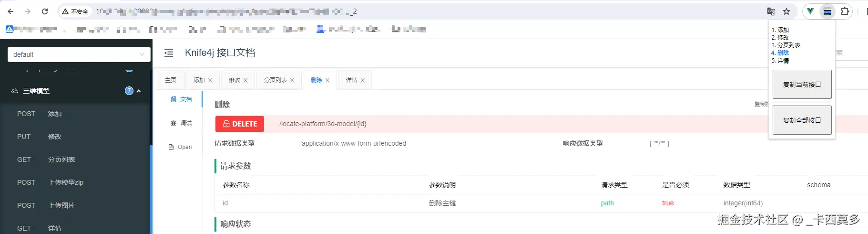
Task: Close the 修改 tab
Action: coord(245,80)
